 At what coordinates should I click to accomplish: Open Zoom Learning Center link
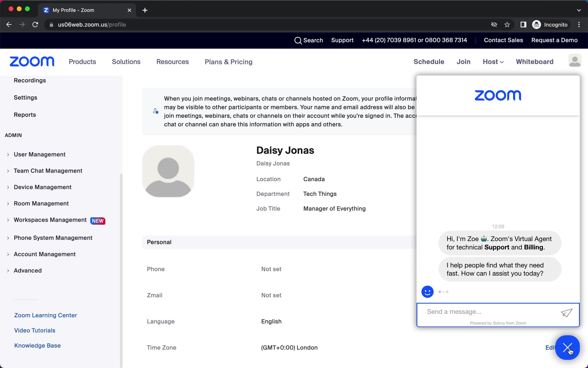[x=46, y=315]
